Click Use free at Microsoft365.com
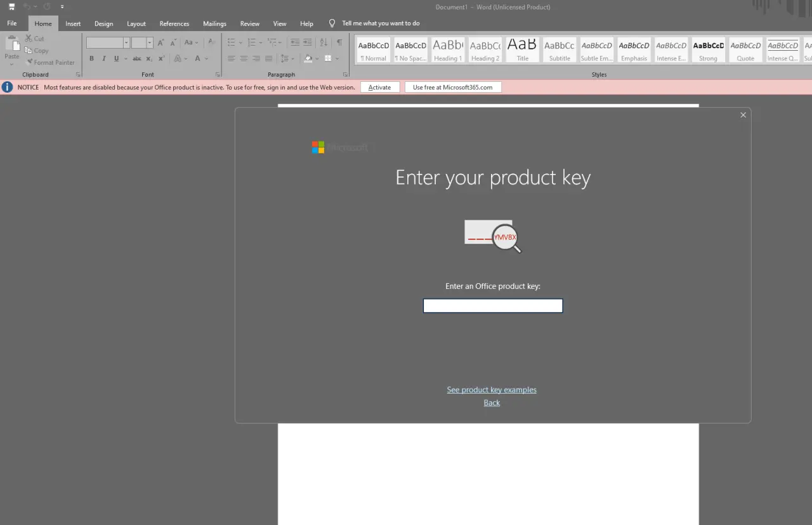Screen dimensions: 812x525 (453, 87)
